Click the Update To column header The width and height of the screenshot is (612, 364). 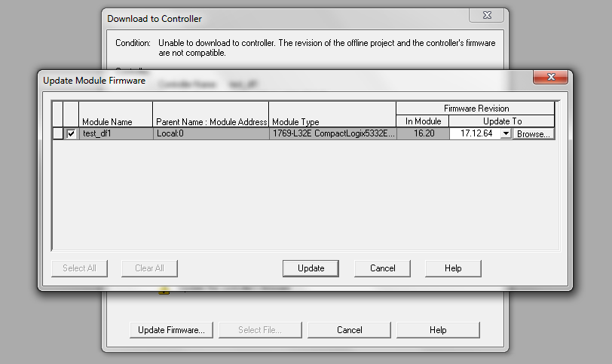[x=502, y=121]
